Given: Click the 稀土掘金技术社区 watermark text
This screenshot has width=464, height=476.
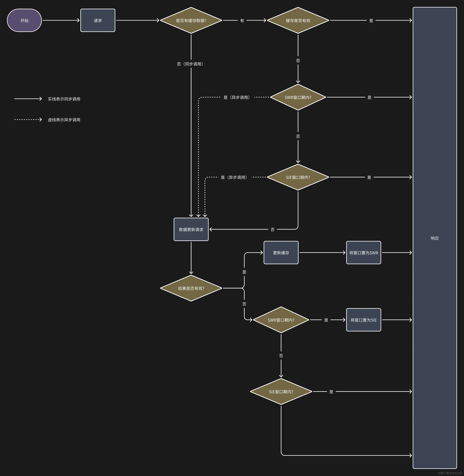Looking at the screenshot, I should click(450, 473).
